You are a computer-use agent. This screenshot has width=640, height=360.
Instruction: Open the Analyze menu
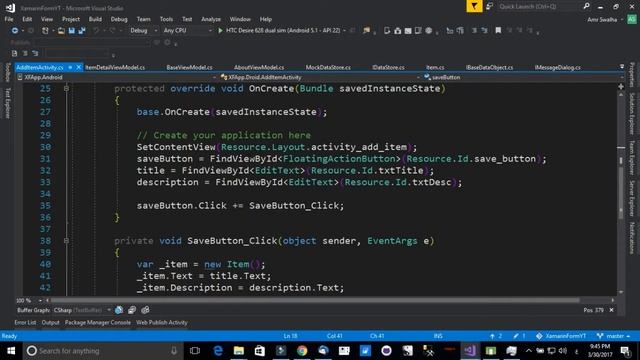coord(211,19)
